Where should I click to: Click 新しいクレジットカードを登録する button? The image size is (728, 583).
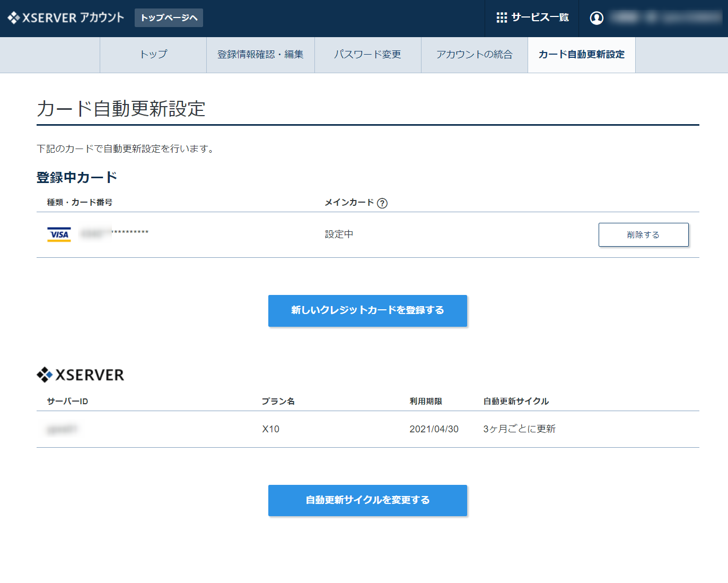[x=367, y=310]
